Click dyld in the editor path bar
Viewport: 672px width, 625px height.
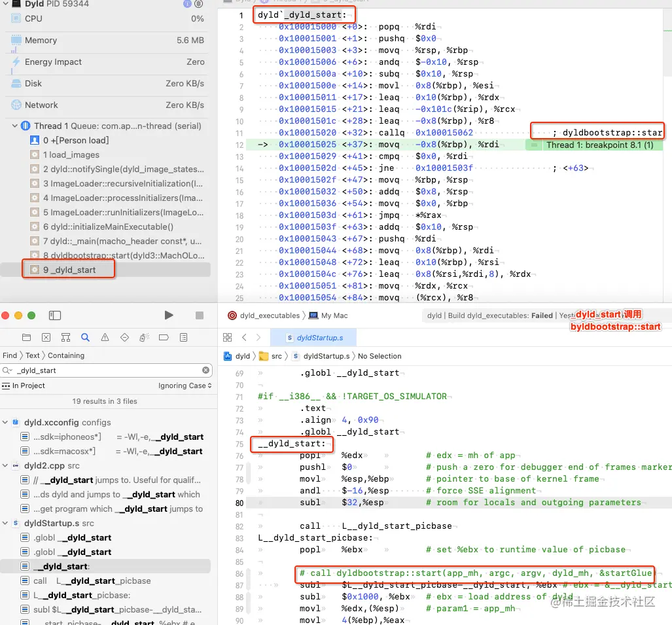(x=237, y=356)
